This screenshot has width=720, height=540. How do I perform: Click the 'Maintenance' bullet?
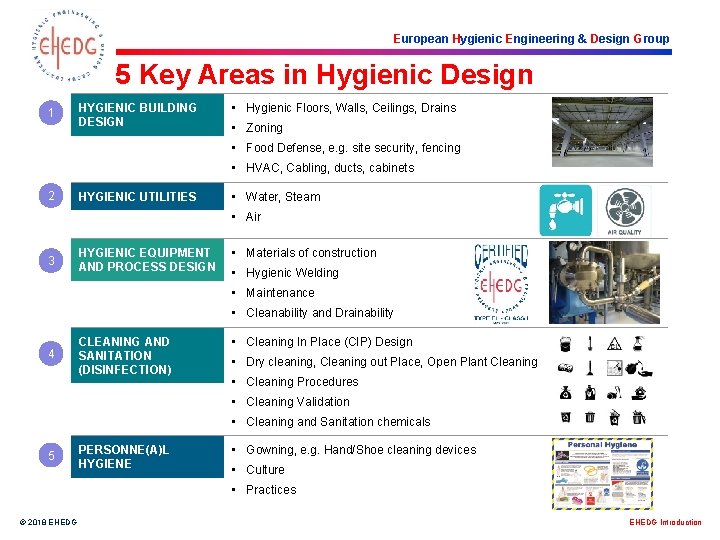280,293
